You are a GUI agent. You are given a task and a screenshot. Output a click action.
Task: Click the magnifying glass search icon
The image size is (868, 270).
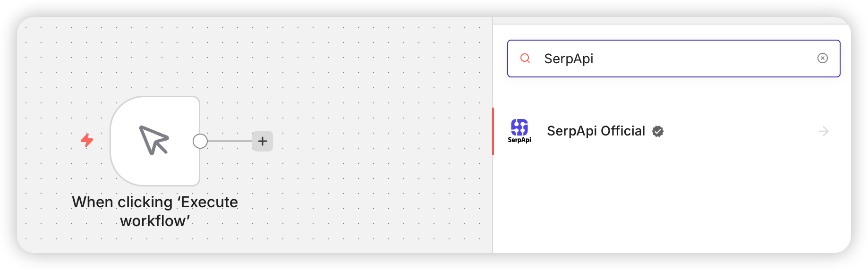click(x=525, y=59)
